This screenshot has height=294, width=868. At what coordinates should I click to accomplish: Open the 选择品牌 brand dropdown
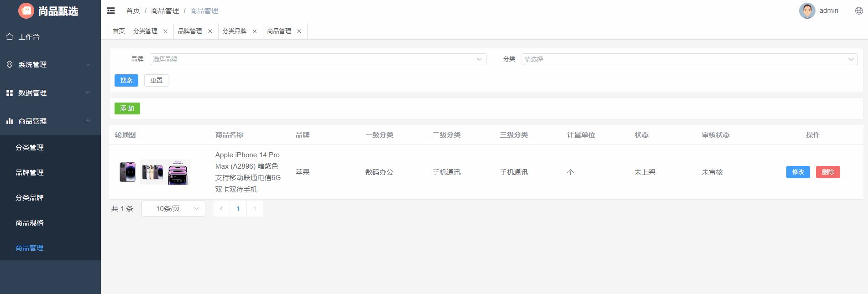[318, 59]
